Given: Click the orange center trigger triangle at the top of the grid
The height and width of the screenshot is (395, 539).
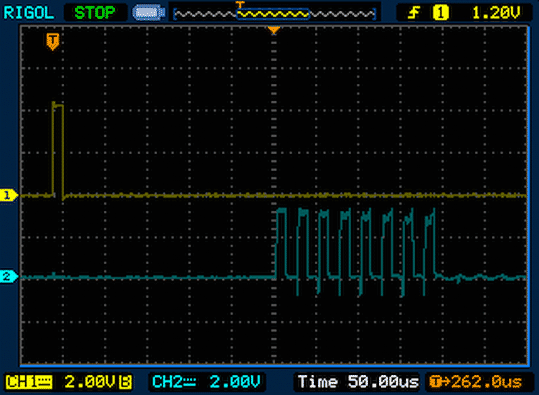Looking at the screenshot, I should pos(274,31).
